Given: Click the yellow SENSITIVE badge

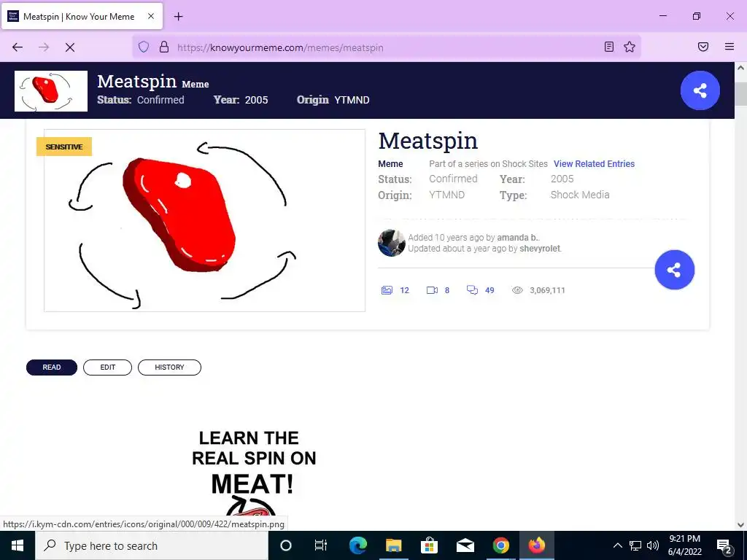Looking at the screenshot, I should (x=64, y=147).
